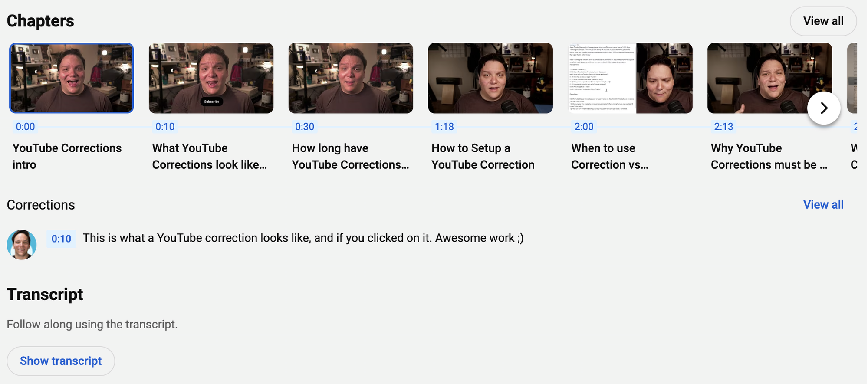Open the Why YouTube Corrections must be thumbnail
Screen dimensions: 868x384
point(770,78)
